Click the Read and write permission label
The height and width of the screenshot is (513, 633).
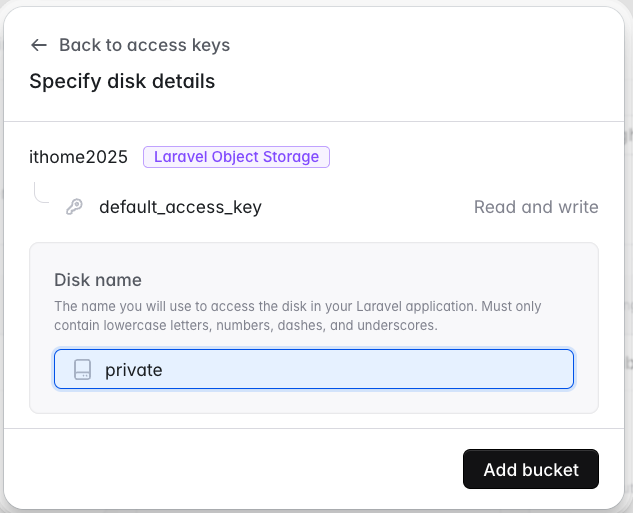point(536,207)
